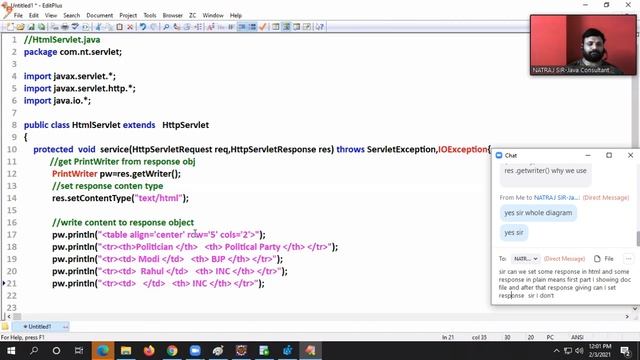Click the red X Delete toolbar icon
This screenshot has height=360, width=640.
[130, 27]
